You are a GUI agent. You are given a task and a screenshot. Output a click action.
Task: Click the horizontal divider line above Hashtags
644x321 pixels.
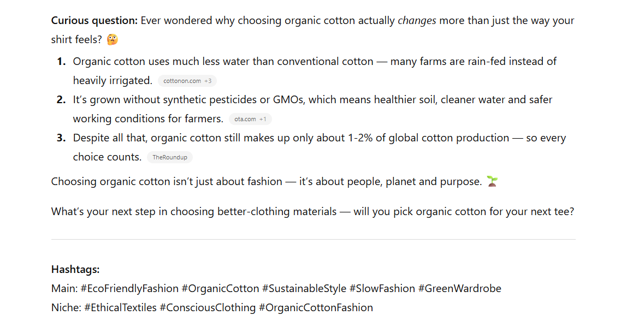click(314, 239)
